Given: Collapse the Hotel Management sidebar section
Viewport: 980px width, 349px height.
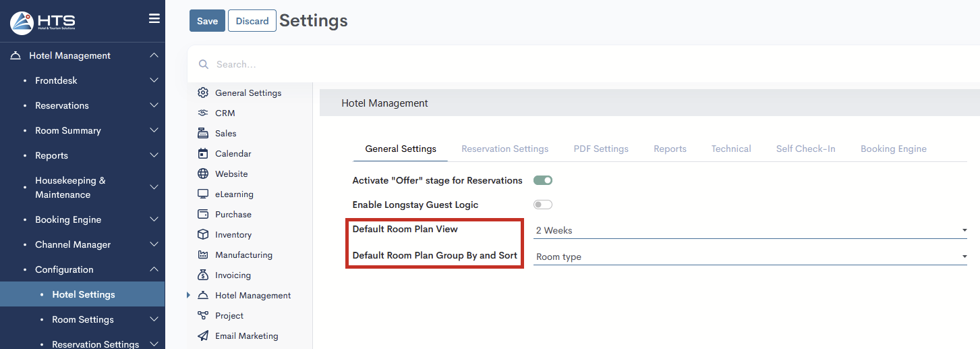Looking at the screenshot, I should coord(154,55).
